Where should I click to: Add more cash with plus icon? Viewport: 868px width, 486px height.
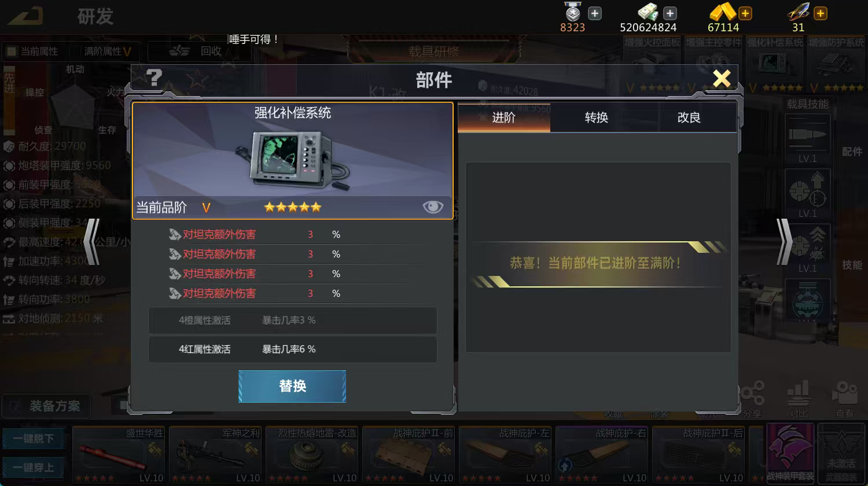coord(670,13)
